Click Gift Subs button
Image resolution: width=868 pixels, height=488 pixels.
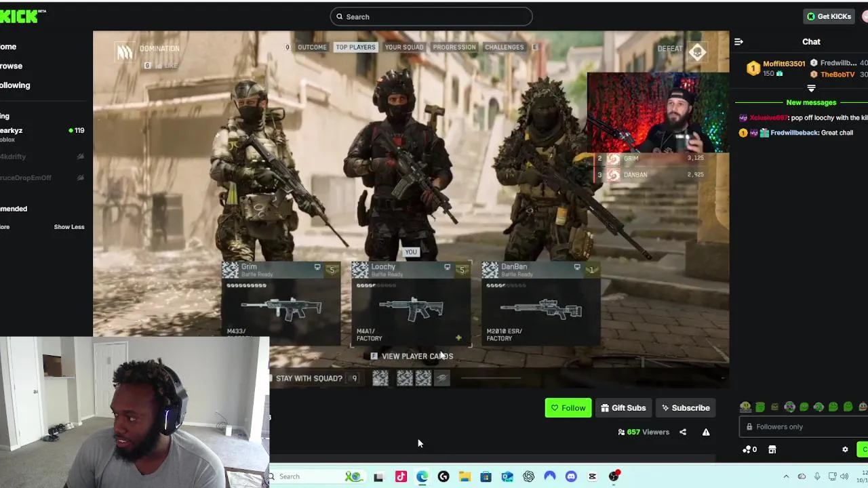click(623, 408)
